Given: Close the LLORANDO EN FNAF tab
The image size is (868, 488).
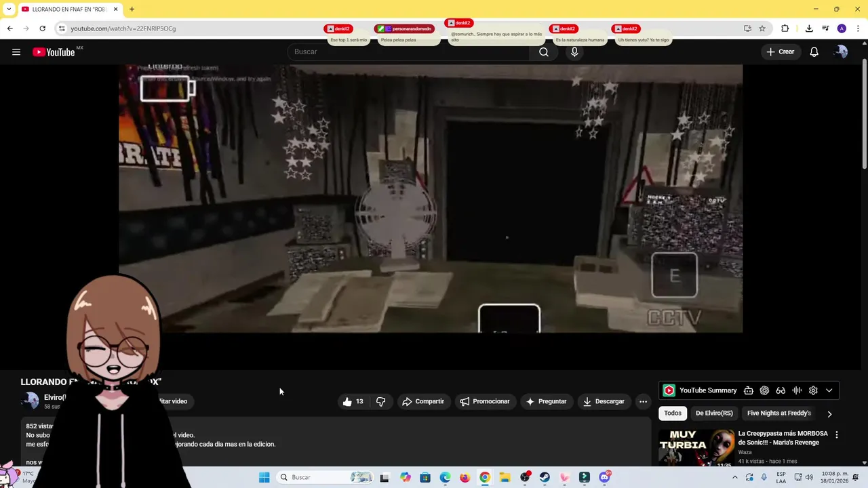Looking at the screenshot, I should point(115,9).
